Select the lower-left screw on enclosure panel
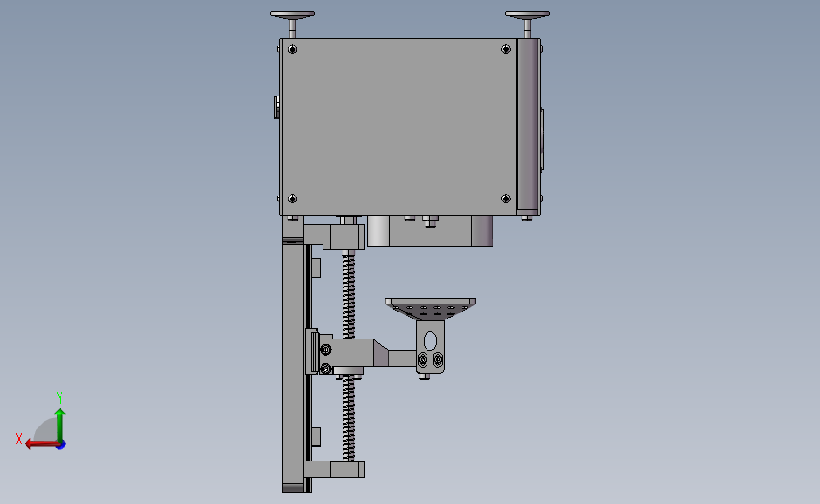The image size is (820, 504). [x=293, y=199]
